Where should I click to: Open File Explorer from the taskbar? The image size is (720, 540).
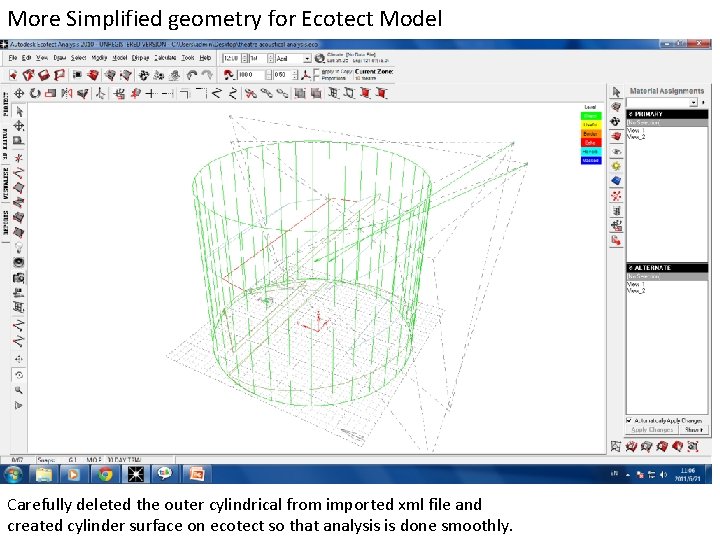(x=44, y=474)
